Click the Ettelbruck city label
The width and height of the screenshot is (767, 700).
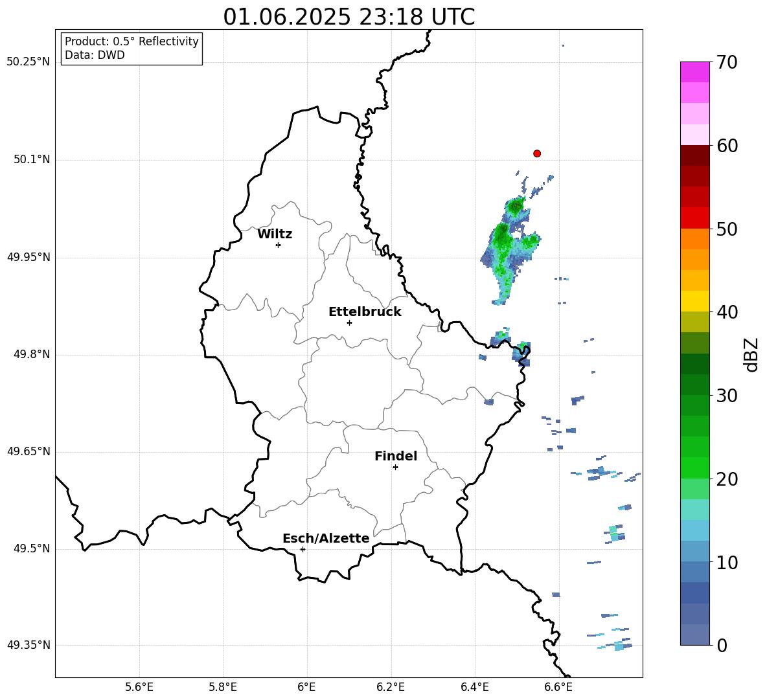coord(365,312)
